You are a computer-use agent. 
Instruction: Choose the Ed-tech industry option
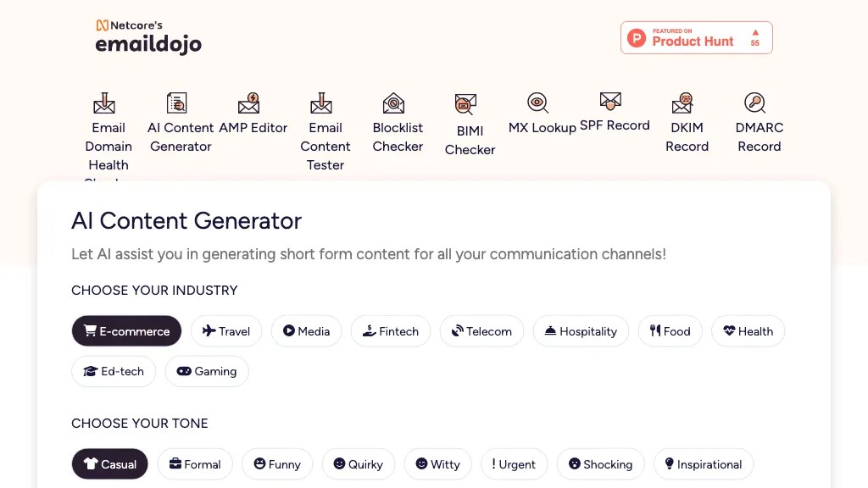coord(114,371)
